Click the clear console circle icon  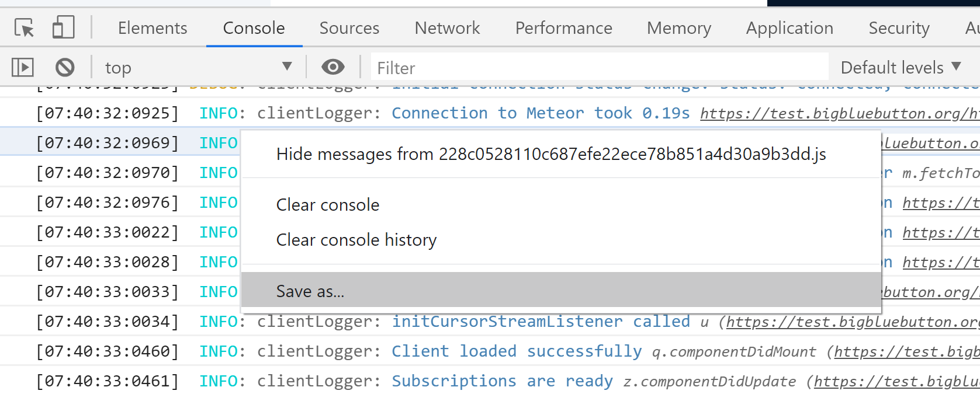[65, 68]
